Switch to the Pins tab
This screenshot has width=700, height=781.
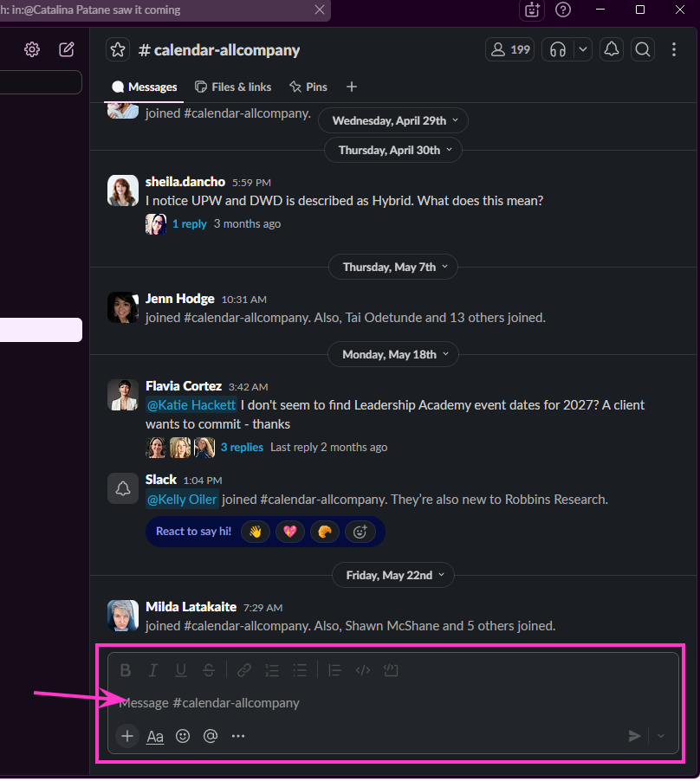[308, 87]
